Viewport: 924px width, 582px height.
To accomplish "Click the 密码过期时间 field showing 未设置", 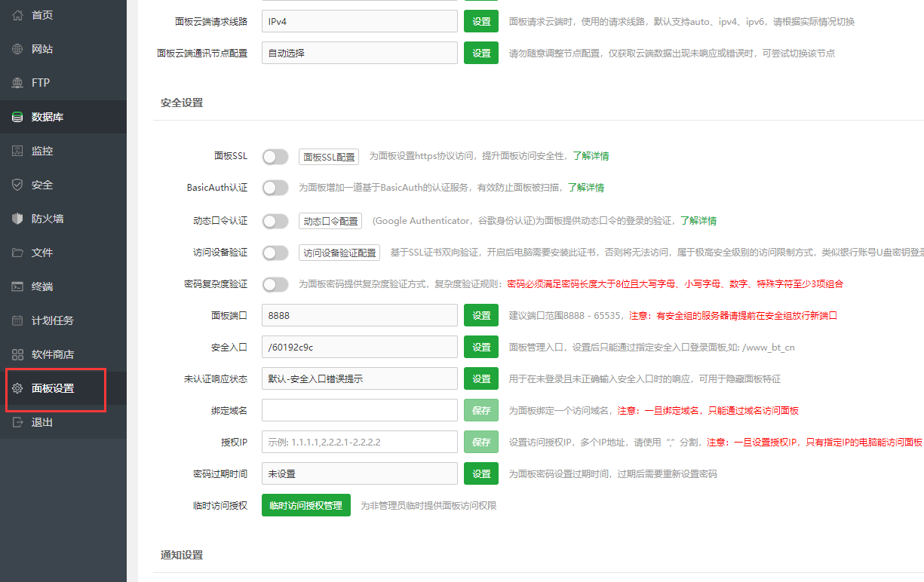I will 360,473.
